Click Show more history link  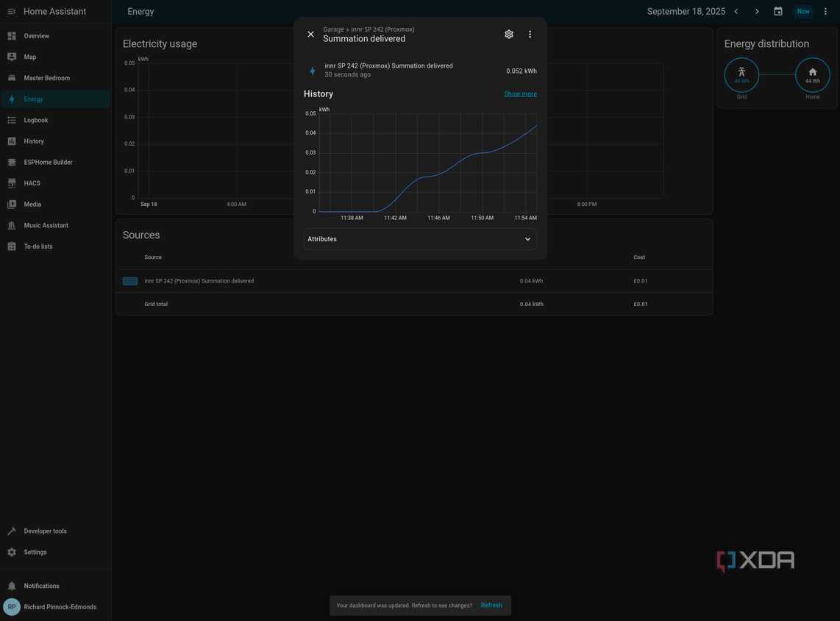(x=520, y=93)
